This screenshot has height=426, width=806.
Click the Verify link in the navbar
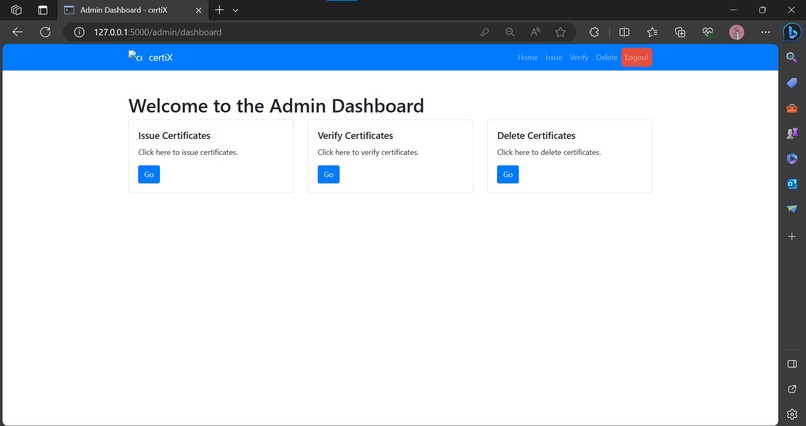pyautogui.click(x=579, y=58)
